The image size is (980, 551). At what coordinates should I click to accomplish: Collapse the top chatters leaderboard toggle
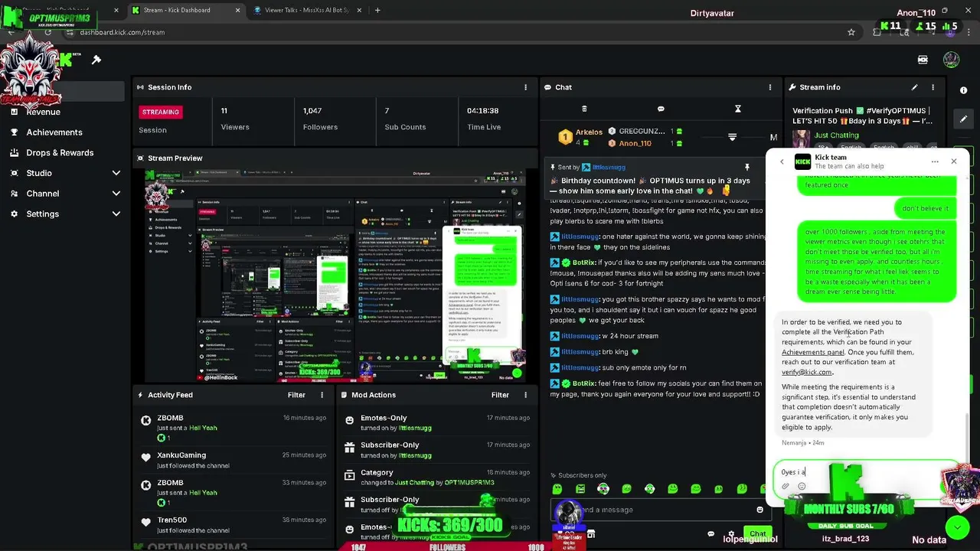coord(732,137)
